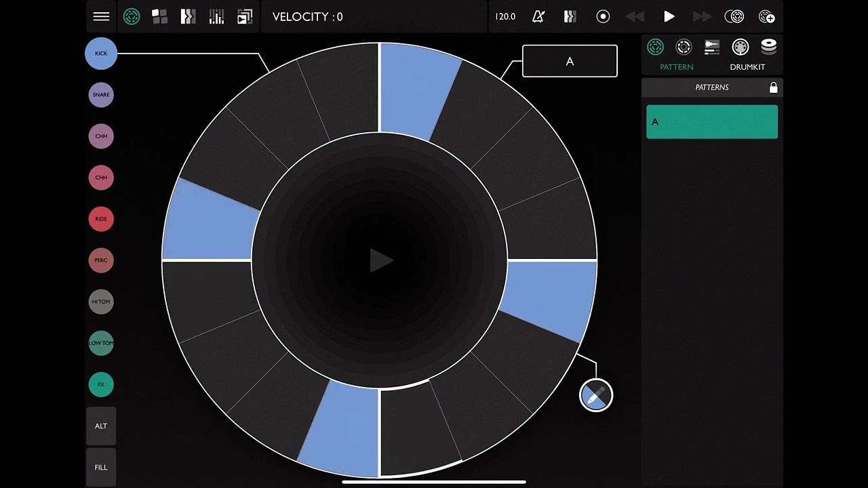Toggle the ALT button
The height and width of the screenshot is (488, 868).
coord(101,426)
